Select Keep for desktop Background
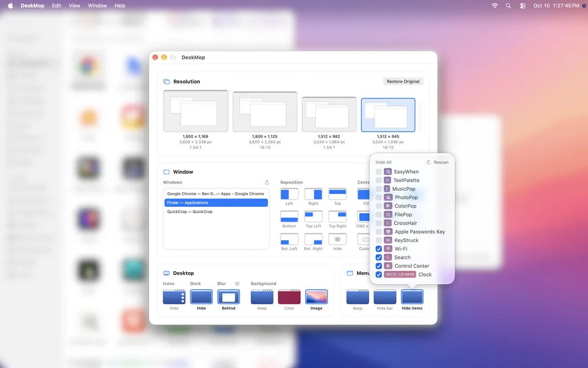The height and width of the screenshot is (368, 588). [262, 297]
